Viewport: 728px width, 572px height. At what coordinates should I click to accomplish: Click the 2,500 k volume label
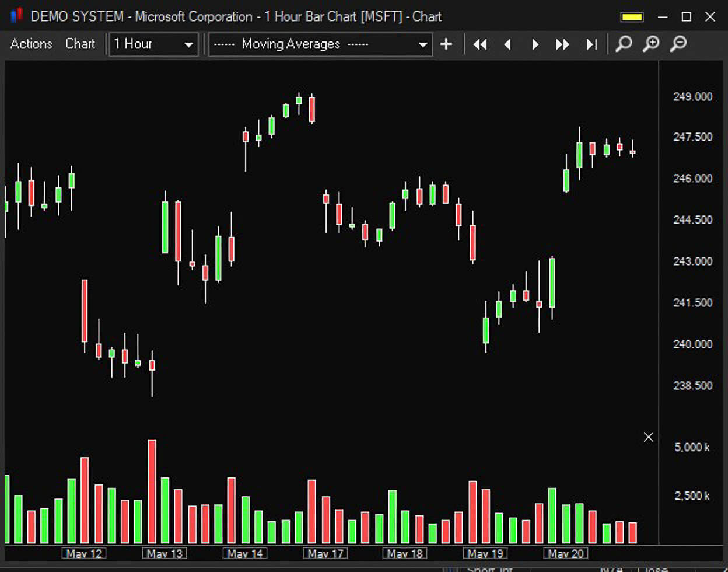pyautogui.click(x=692, y=496)
